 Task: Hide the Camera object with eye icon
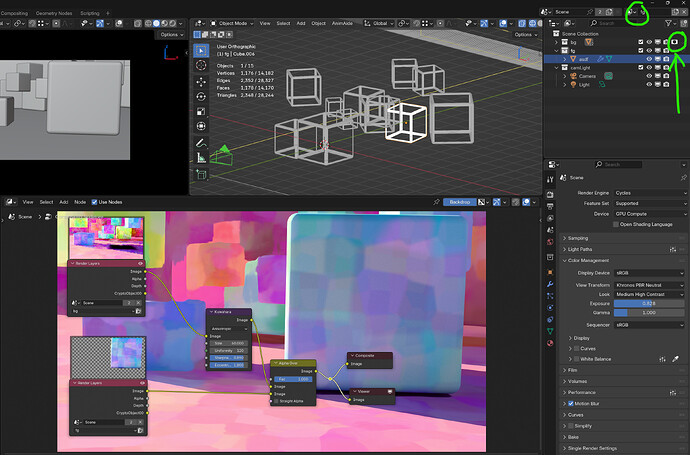click(x=649, y=76)
